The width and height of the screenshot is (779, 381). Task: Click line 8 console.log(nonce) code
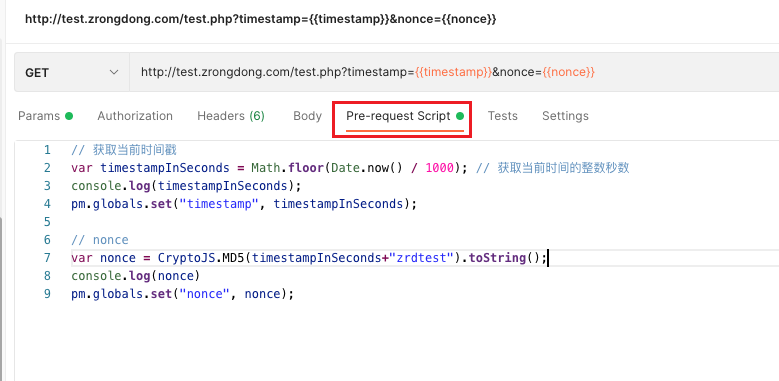(x=135, y=276)
